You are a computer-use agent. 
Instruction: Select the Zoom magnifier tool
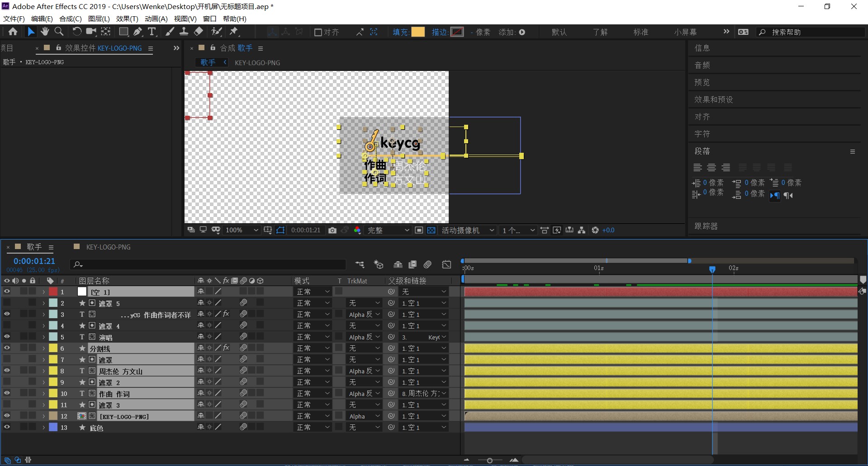coord(59,32)
